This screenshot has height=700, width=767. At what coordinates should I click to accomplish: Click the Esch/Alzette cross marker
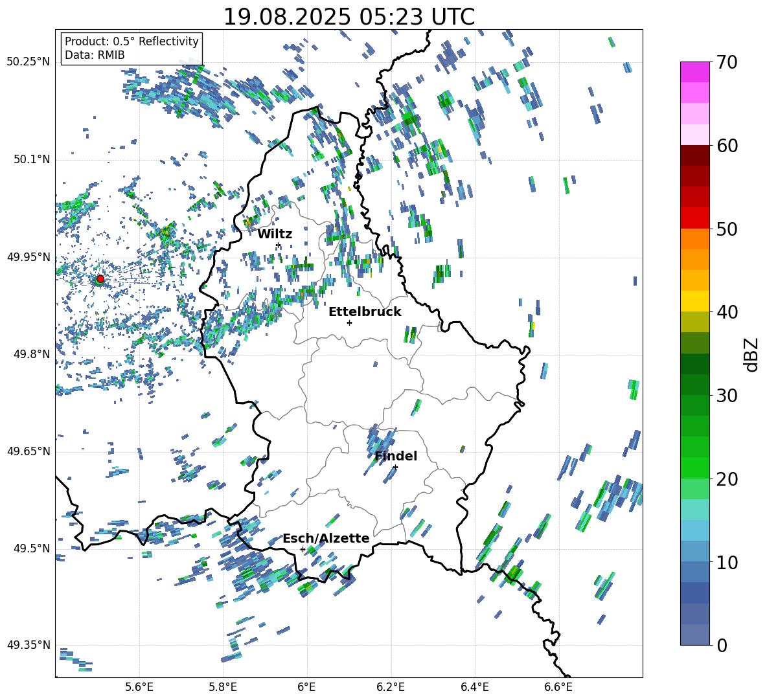(x=303, y=549)
